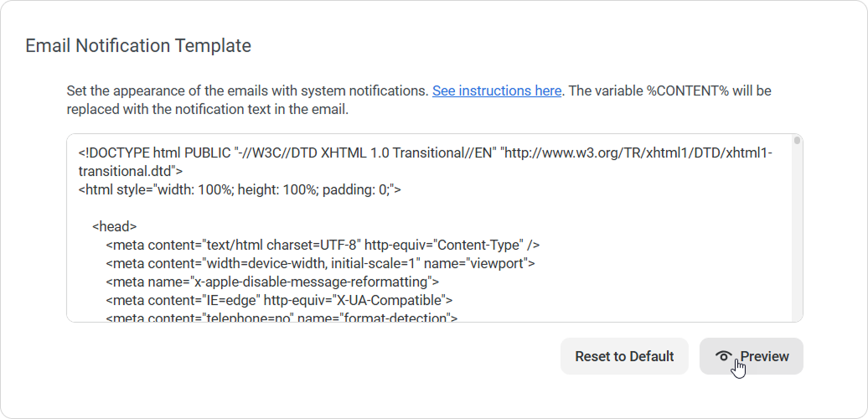
Task: Select the x-apple-disable-message-reformatting meta line
Action: [271, 282]
